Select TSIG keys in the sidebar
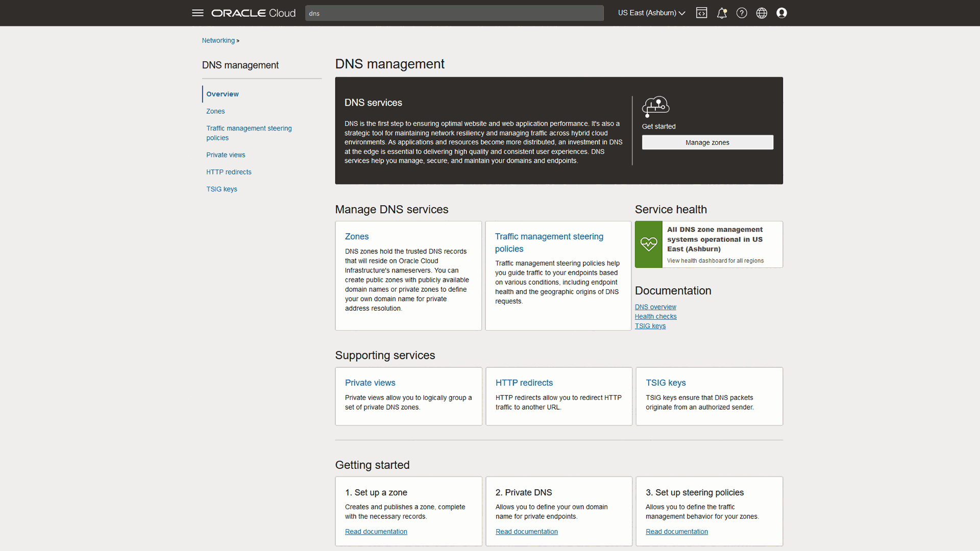The height and width of the screenshot is (551, 980). point(222,189)
